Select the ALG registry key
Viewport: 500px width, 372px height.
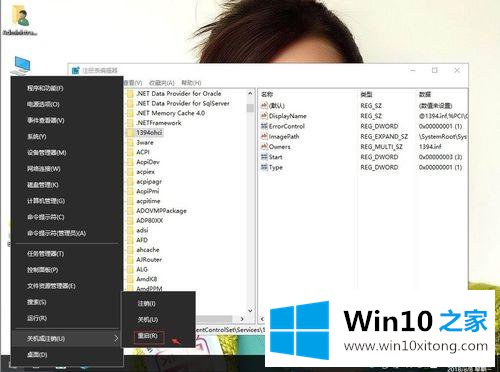click(x=142, y=269)
